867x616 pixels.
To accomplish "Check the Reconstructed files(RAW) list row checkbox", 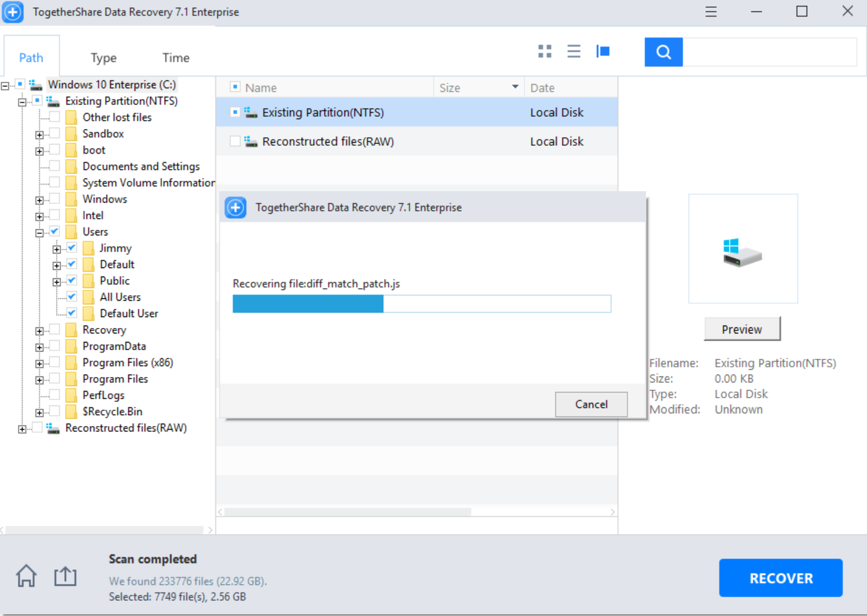I will point(235,141).
